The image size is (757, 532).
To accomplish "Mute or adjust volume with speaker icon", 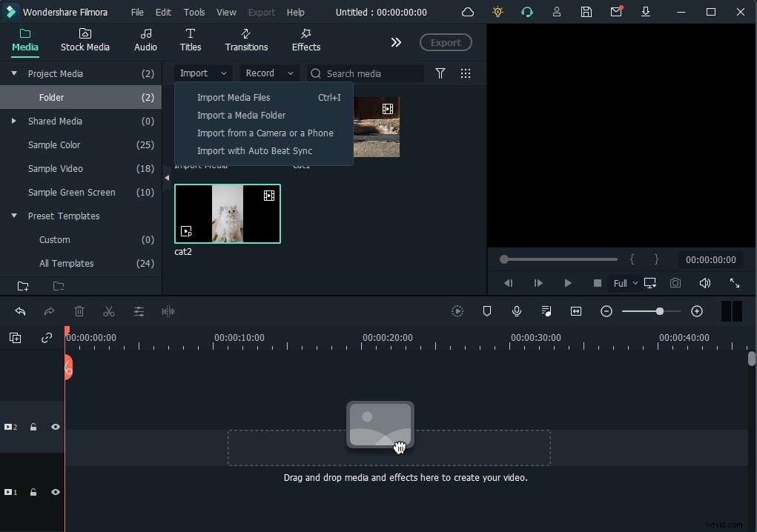I will tap(704, 283).
